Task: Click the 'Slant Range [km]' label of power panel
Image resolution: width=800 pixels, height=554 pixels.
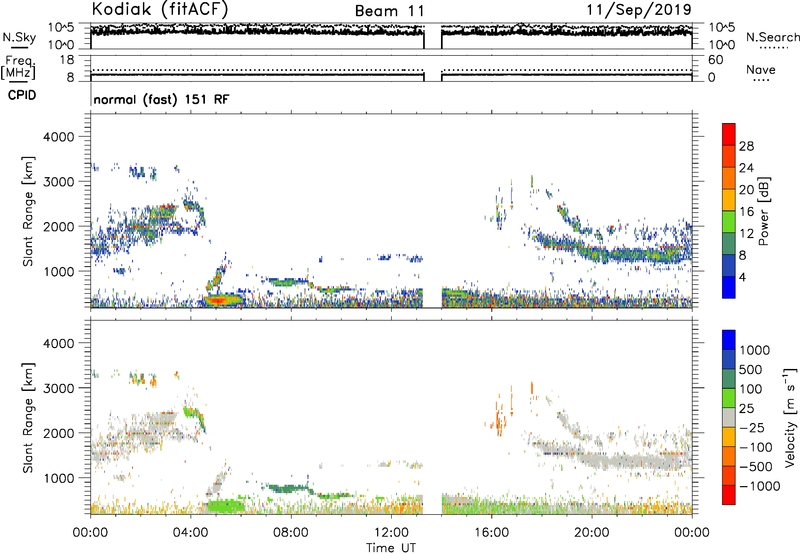Action: 28,211
